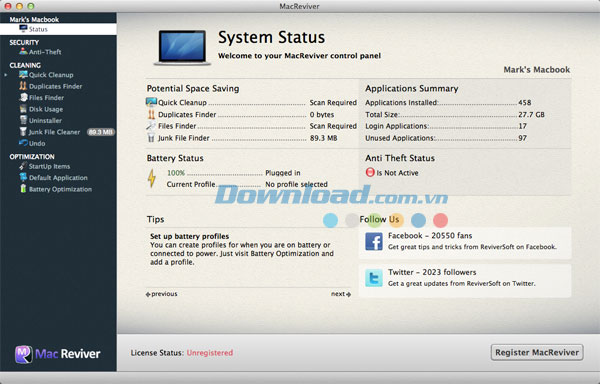
Task: Click the Default Application sidebar icon
Action: (x=23, y=177)
